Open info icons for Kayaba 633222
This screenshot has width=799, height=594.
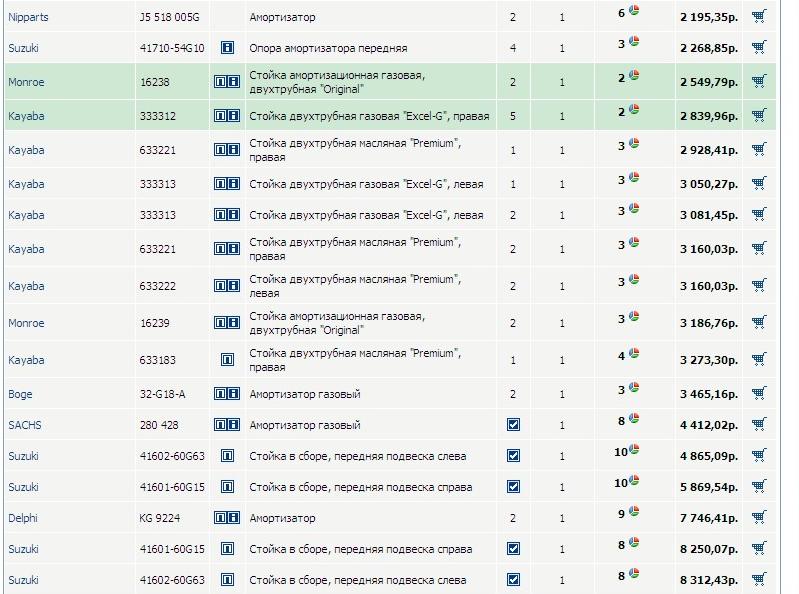227,286
